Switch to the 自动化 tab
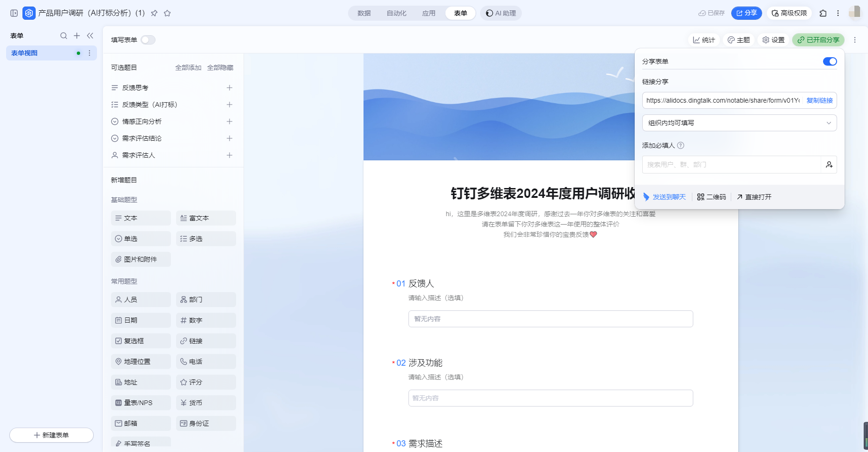This screenshot has width=868, height=452. (396, 13)
